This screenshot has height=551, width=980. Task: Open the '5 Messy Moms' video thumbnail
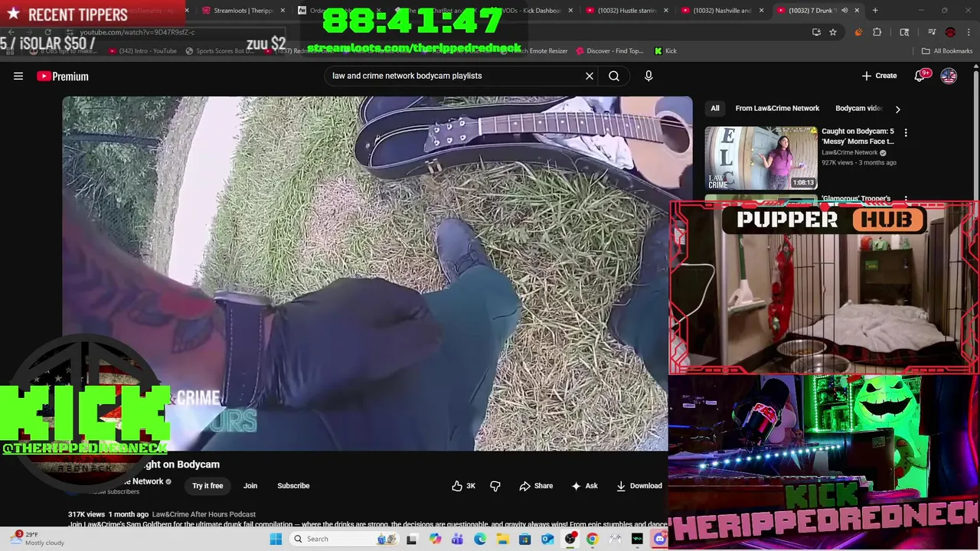[x=761, y=158]
